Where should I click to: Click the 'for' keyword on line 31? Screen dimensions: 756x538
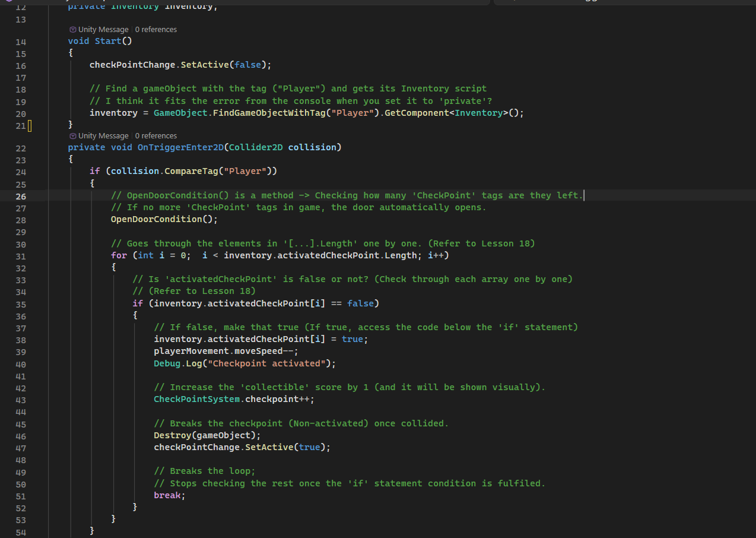[x=119, y=255]
